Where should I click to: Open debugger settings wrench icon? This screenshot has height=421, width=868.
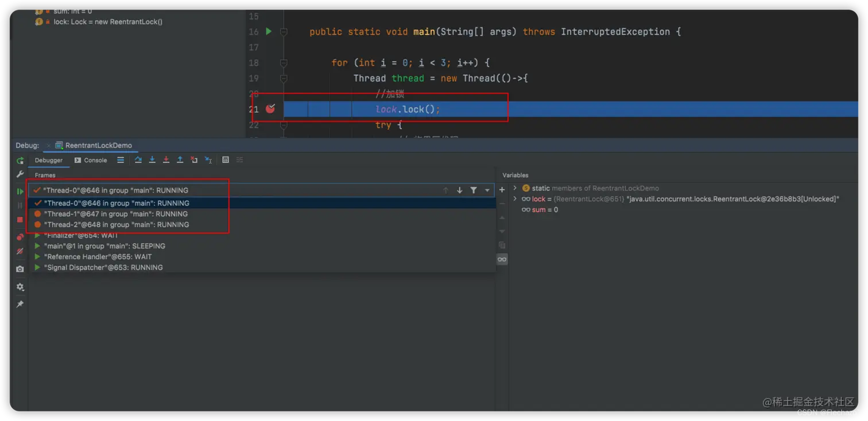pos(20,174)
